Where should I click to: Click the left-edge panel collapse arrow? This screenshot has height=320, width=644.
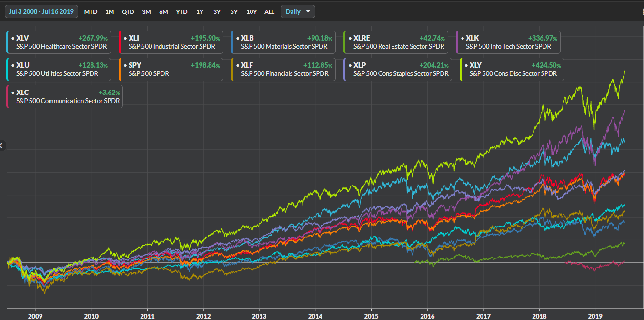[1, 145]
